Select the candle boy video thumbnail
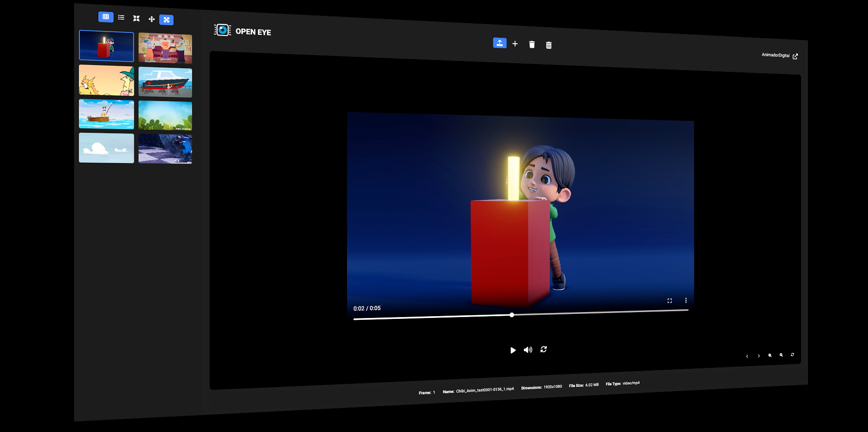Viewport: 868px width, 432px height. click(106, 46)
